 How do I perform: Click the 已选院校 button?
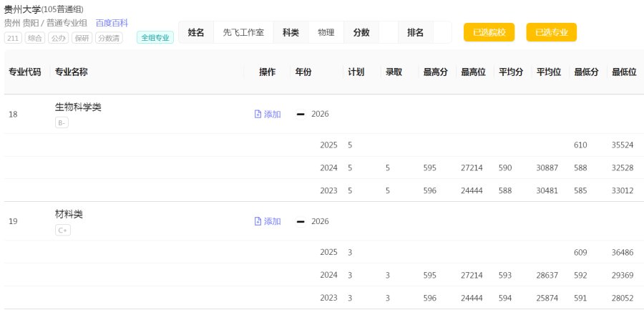point(489,32)
